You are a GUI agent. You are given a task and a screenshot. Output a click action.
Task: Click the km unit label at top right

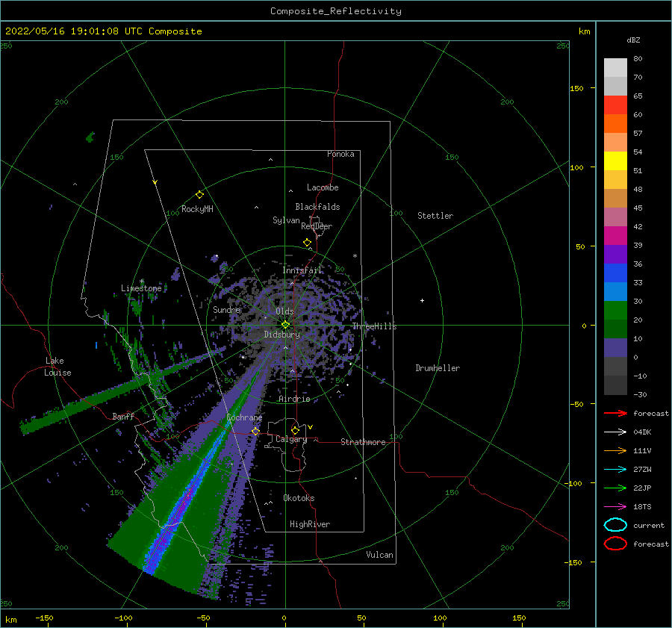[584, 31]
